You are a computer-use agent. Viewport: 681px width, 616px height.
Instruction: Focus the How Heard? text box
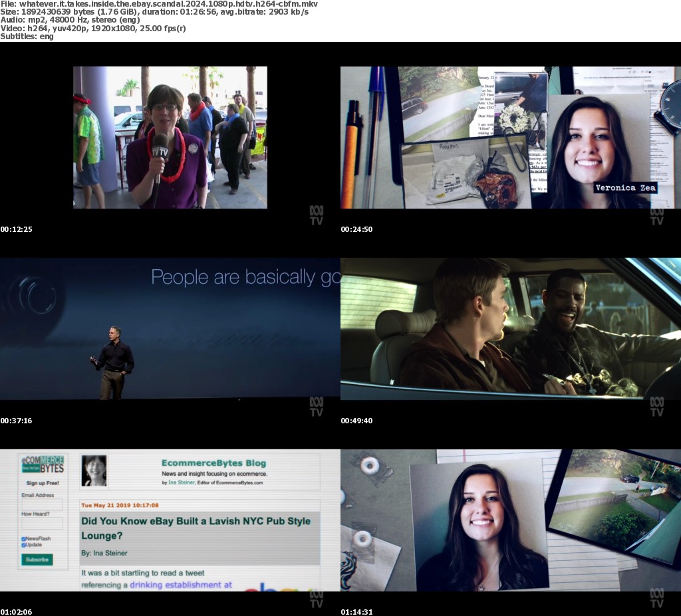(x=42, y=523)
